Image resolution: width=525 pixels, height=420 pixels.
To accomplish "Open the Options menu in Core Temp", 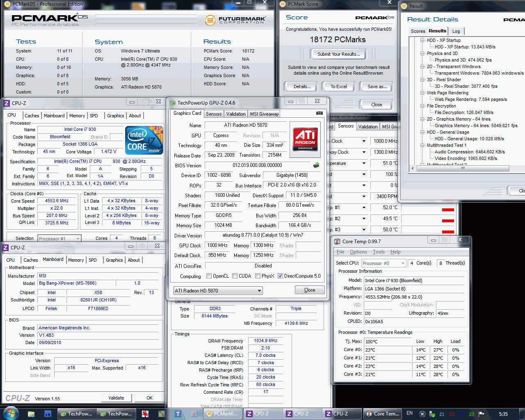I will point(358,252).
